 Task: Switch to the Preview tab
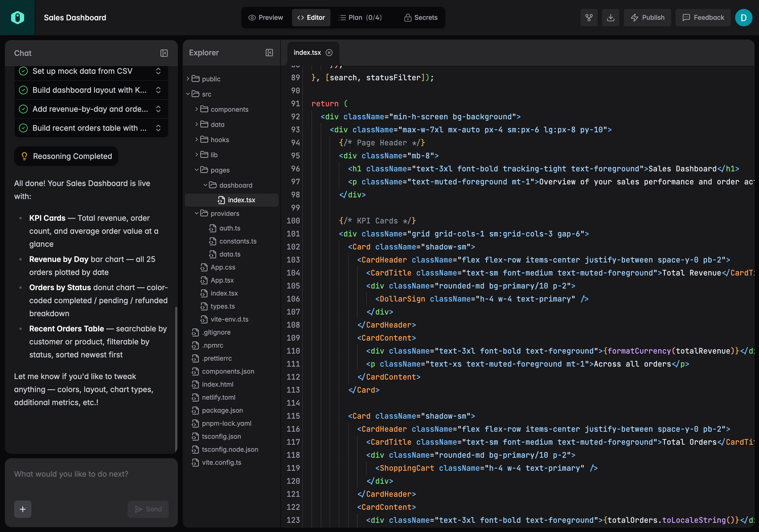point(266,18)
